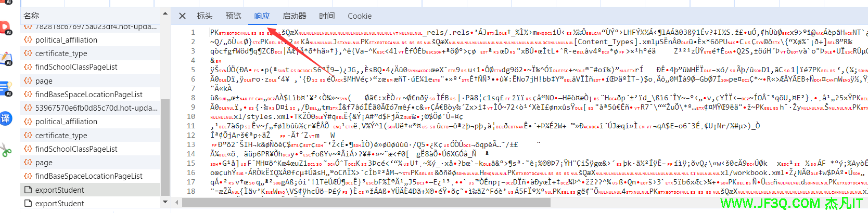Switch to the 标头 (Headers) tab
This screenshot has height=213, width=868.
coord(205,16)
